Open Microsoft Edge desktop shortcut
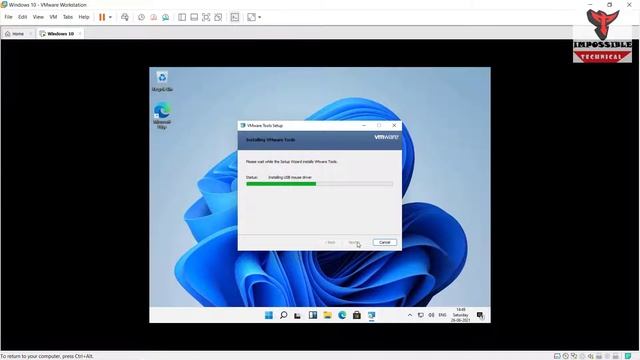Viewport: 640px width, 360px height. coord(162,116)
